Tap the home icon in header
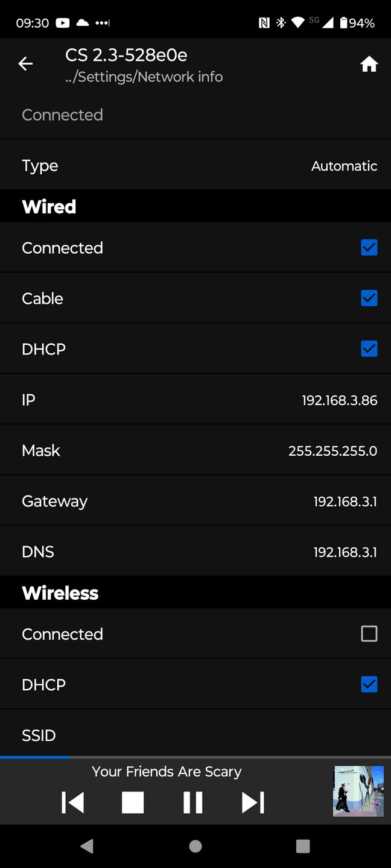This screenshot has height=868, width=391. click(369, 64)
